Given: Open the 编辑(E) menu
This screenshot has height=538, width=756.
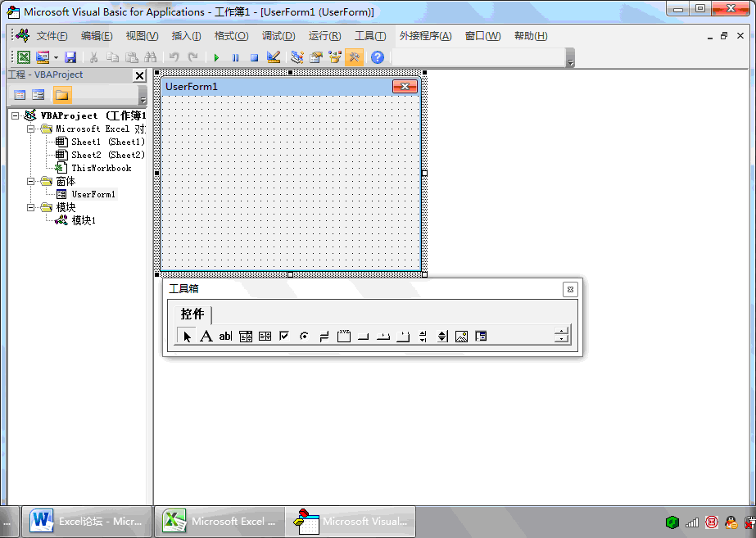Looking at the screenshot, I should coord(97,36).
